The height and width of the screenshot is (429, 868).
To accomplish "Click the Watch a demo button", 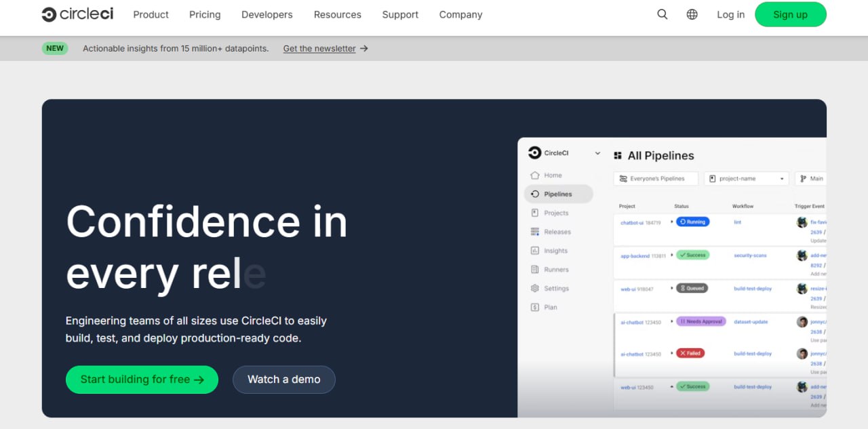I will [284, 380].
